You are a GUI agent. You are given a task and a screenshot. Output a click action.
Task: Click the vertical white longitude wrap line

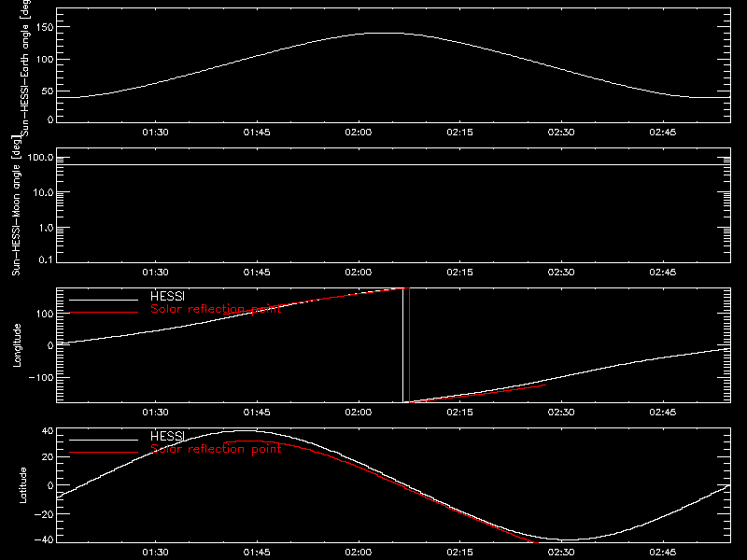coord(403,345)
